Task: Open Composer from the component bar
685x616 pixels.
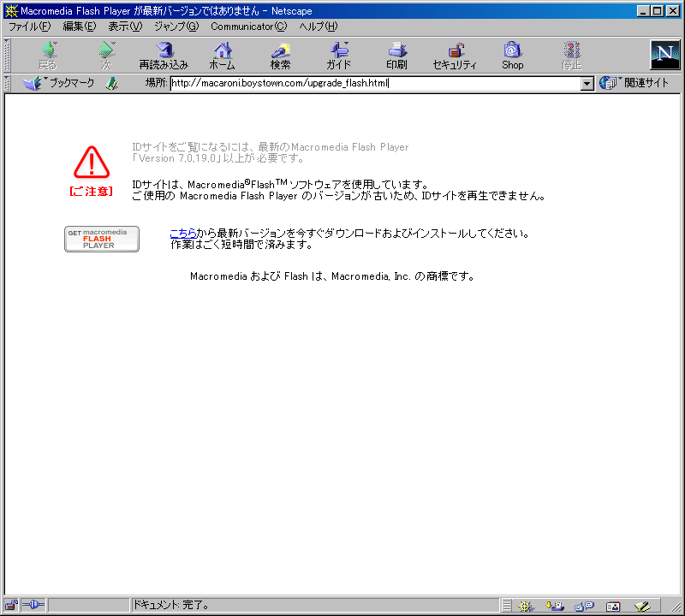Action: [x=643, y=606]
